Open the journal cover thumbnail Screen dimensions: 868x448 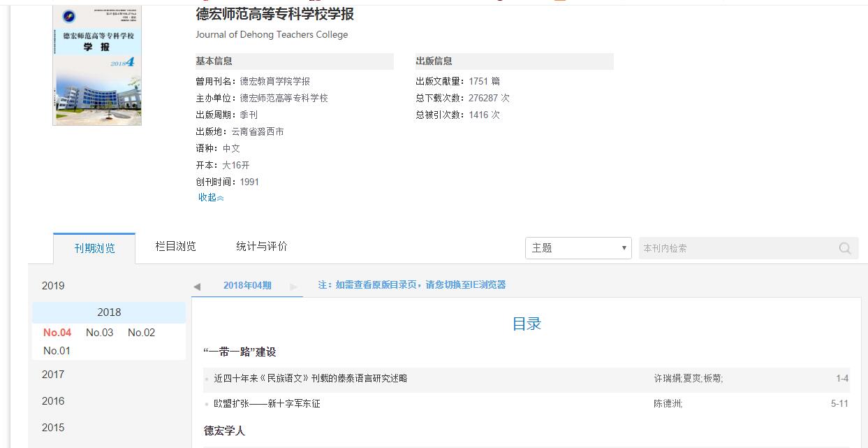point(97,66)
